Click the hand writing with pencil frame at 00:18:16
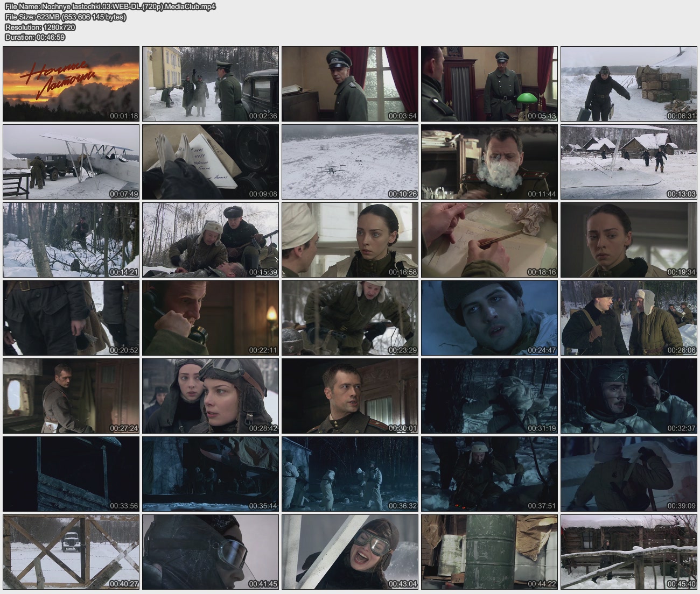Viewport: 700px width, 594px height. click(489, 240)
